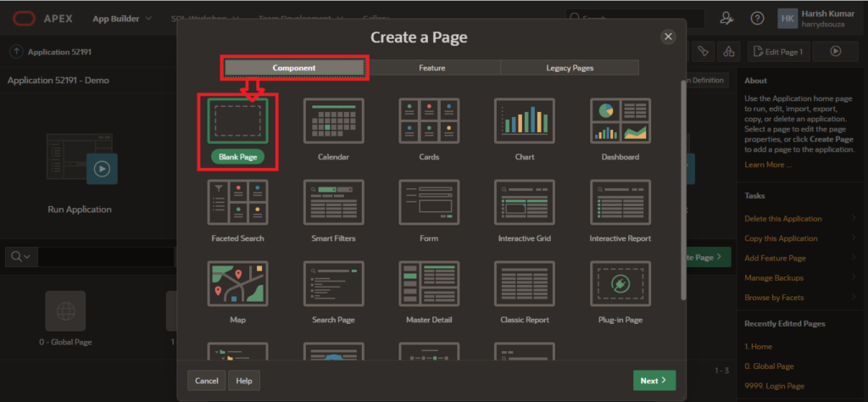Viewport: 868px width, 402px height.
Task: Select the Dashboard page icon
Action: click(620, 120)
